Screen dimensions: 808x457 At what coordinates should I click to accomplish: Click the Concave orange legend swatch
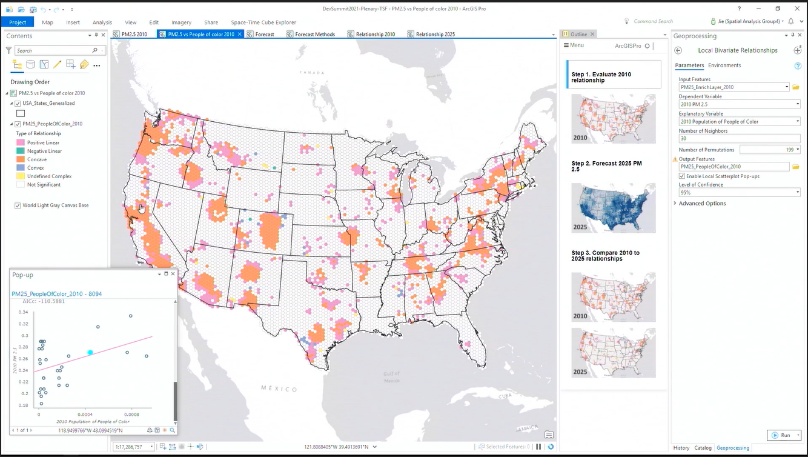pos(21,160)
